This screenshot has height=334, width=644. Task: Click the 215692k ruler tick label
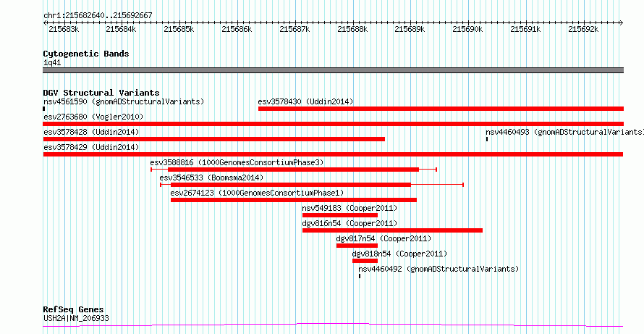pos(583,29)
